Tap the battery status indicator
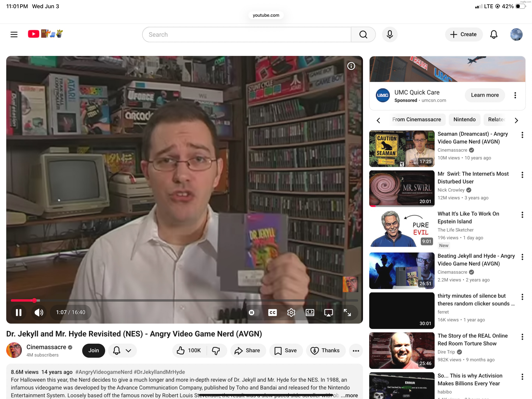532x399 pixels. tap(521, 6)
